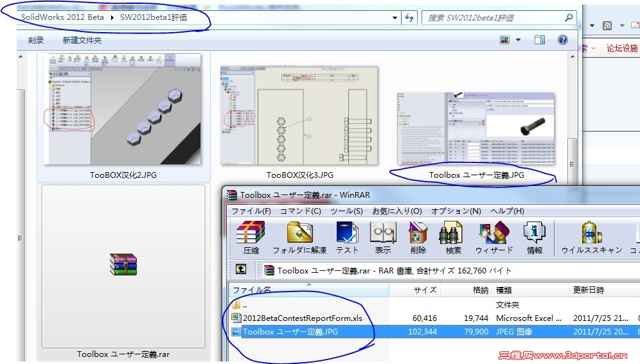The height and width of the screenshot is (364, 640).
Task: Click the 検索 find toolbar icon
Action: coord(450,232)
